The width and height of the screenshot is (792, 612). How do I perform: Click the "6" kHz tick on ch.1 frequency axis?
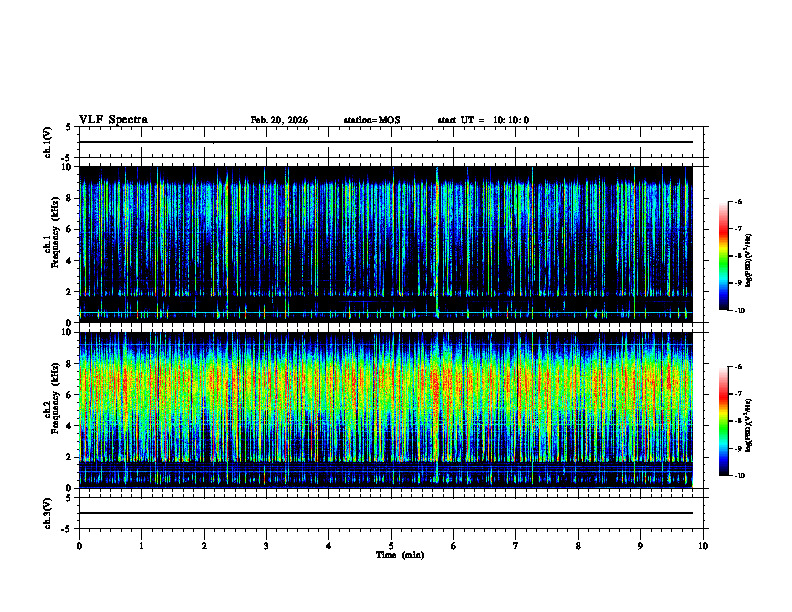click(x=69, y=229)
